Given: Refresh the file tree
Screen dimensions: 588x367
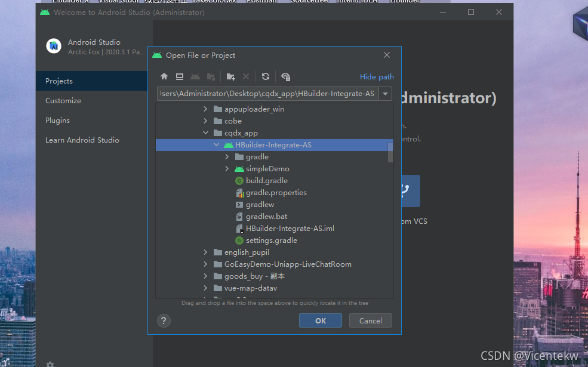Looking at the screenshot, I should pyautogui.click(x=266, y=76).
